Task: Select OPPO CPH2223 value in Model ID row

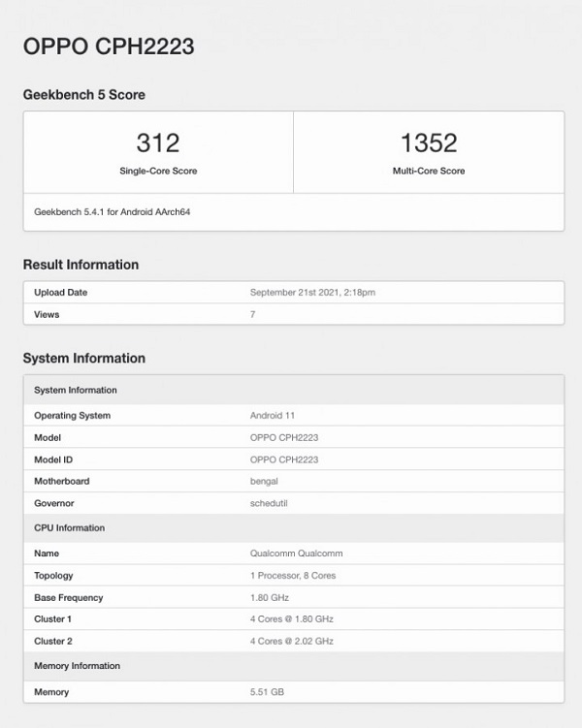Action: tap(284, 459)
